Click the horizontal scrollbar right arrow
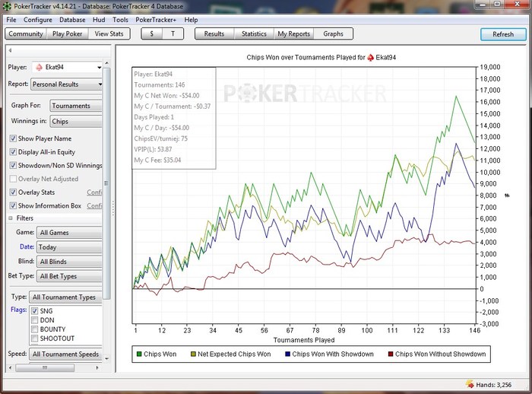The width and height of the screenshot is (532, 394). pyautogui.click(x=97, y=367)
